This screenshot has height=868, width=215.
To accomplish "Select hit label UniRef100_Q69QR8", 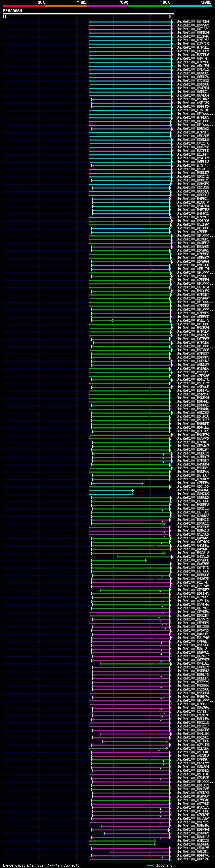I will (193, 845).
